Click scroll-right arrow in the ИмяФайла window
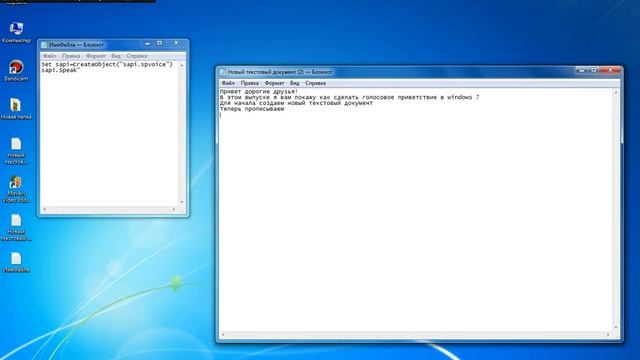The image size is (640, 360). [x=174, y=210]
